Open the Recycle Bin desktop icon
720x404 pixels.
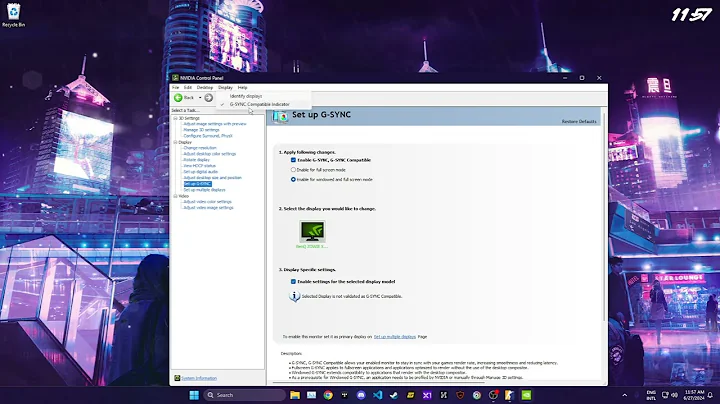(x=13, y=15)
